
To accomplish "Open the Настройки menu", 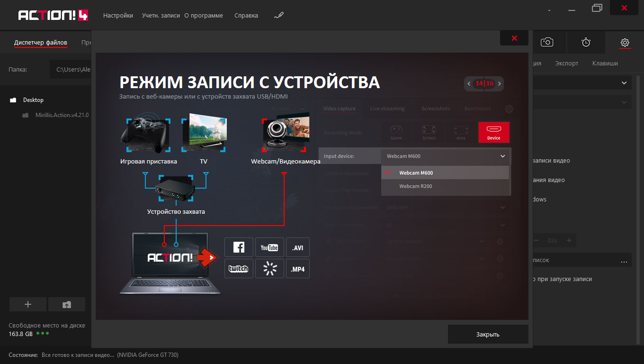I will point(118,16).
